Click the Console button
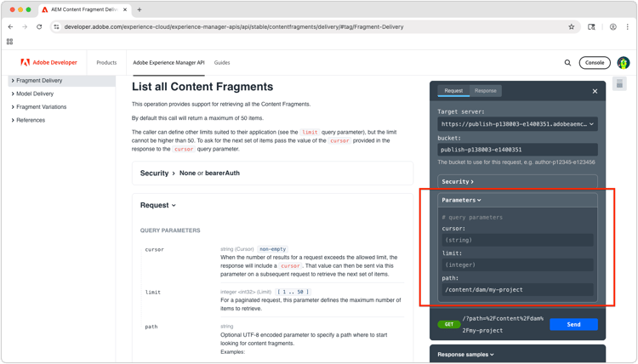The image size is (638, 364). point(595,63)
